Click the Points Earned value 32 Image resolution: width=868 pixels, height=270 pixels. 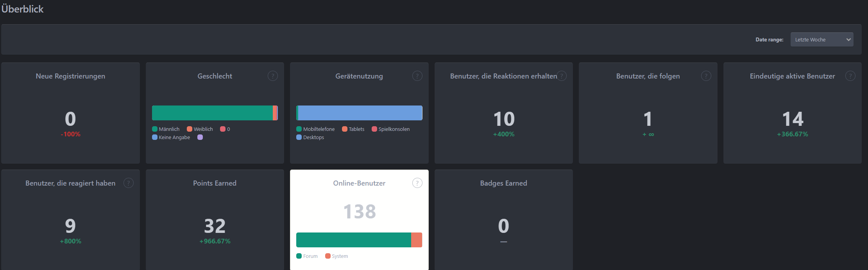(215, 226)
